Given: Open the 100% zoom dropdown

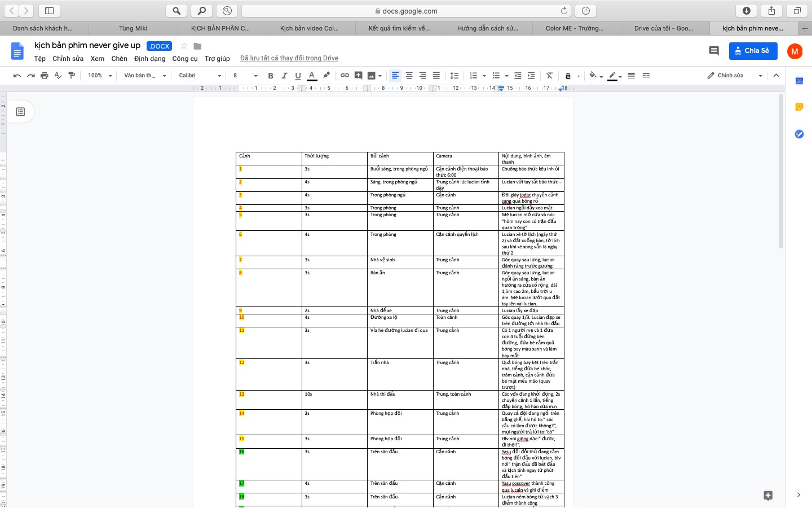Looking at the screenshot, I should pos(100,76).
